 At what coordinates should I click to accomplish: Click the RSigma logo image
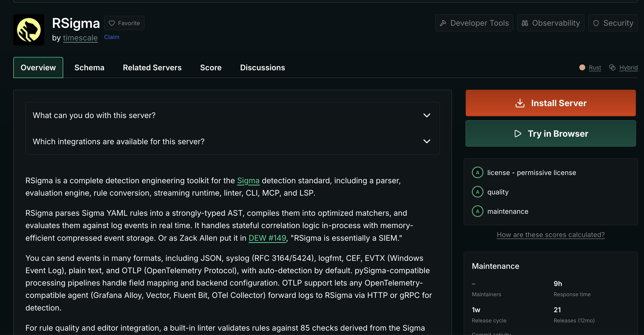point(29,30)
